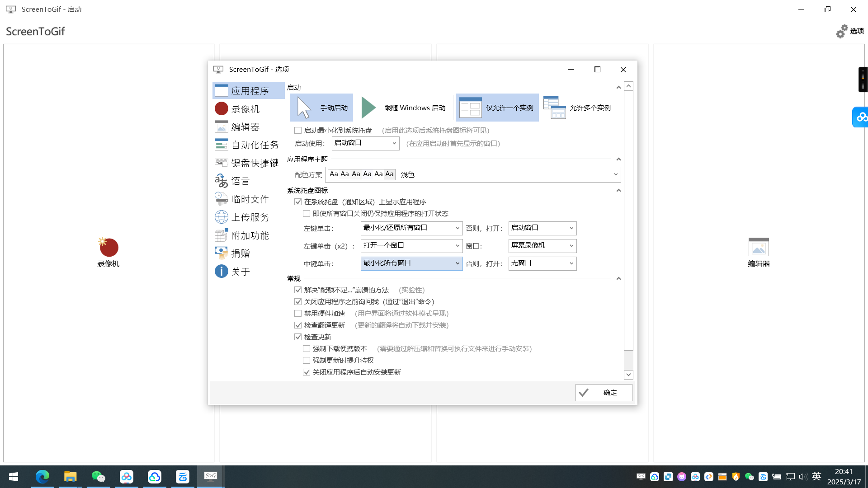868x488 pixels.
Task: Click the 捐赠 donate icon
Action: pyautogui.click(x=221, y=253)
